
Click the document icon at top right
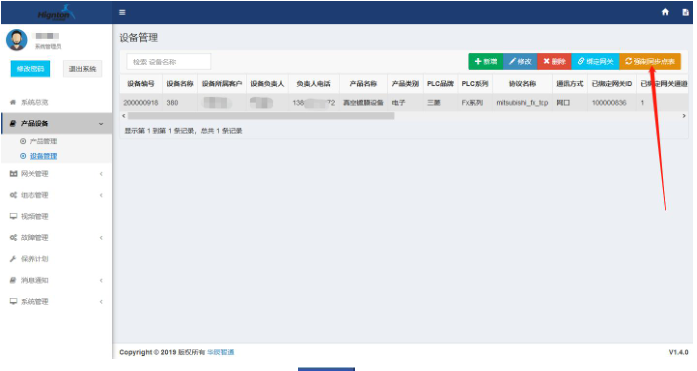(x=685, y=12)
